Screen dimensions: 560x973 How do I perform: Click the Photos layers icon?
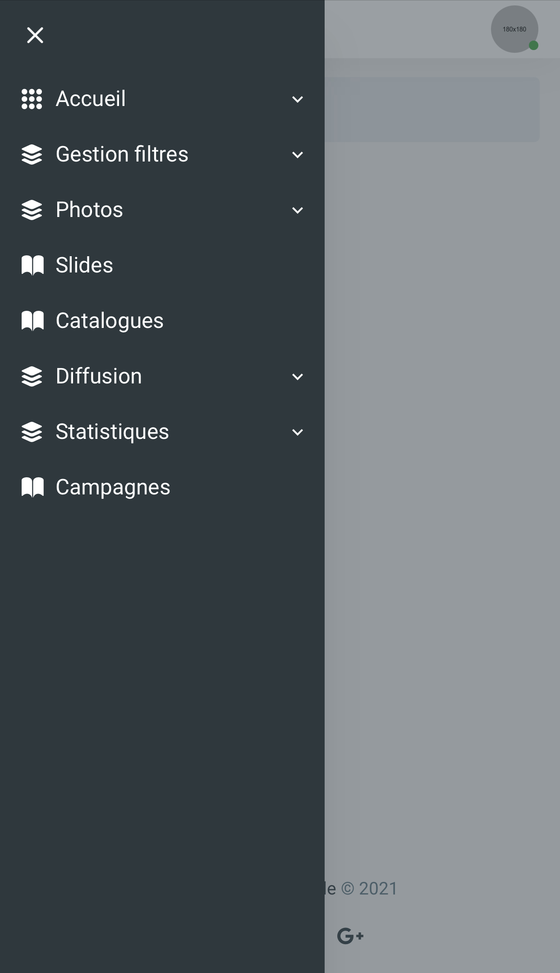point(32,210)
